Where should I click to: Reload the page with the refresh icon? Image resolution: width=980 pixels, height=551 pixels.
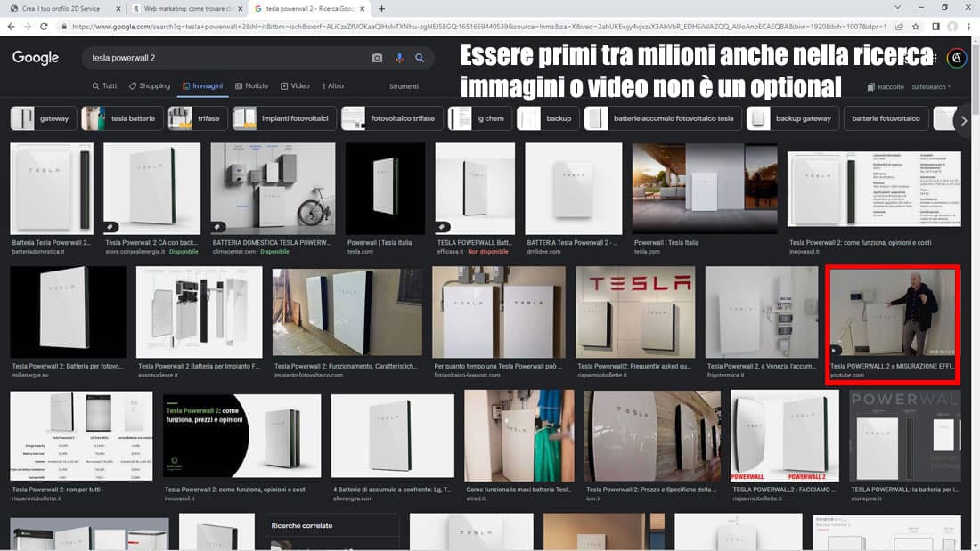point(44,26)
